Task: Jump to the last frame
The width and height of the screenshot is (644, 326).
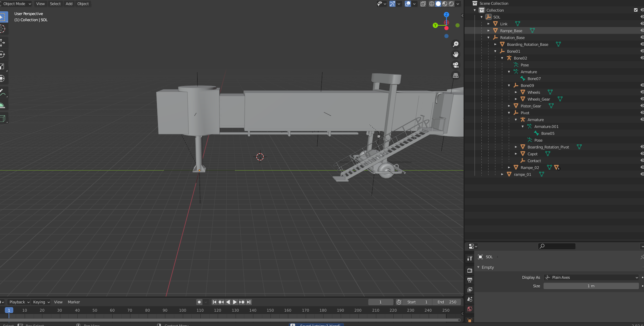Action: point(249,302)
